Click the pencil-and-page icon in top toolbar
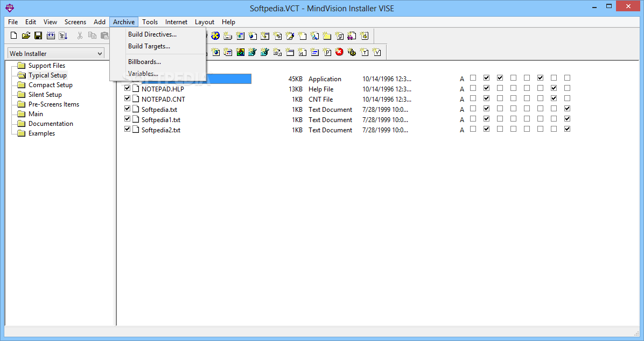The width and height of the screenshot is (644, 341). tap(290, 35)
